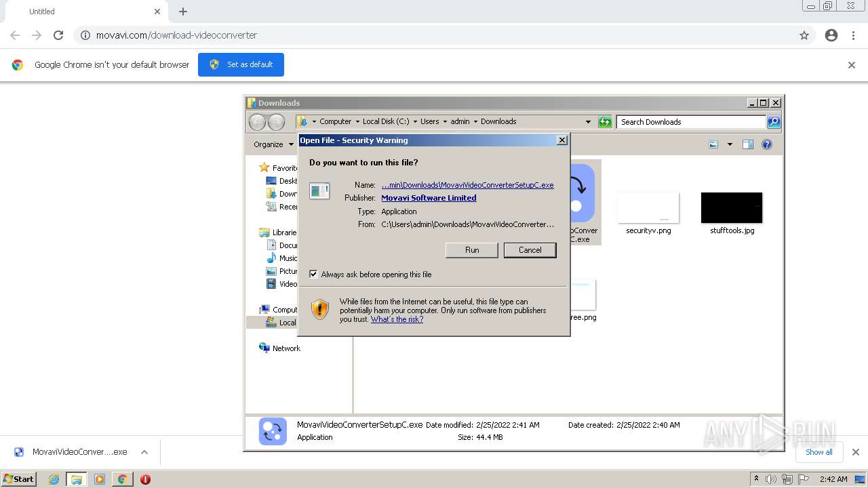868x488 pixels.
Task: Bookmark this page with the star icon
Action: pos(804,35)
